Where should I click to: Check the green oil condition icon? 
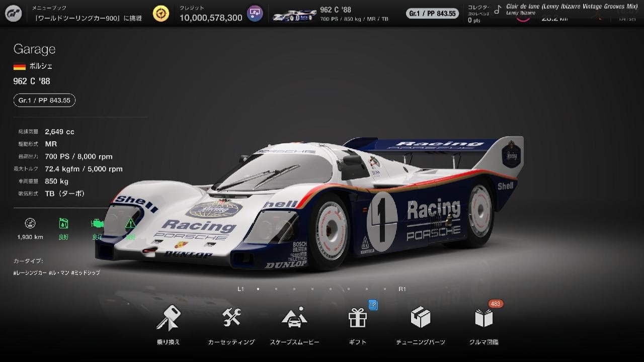(63, 223)
